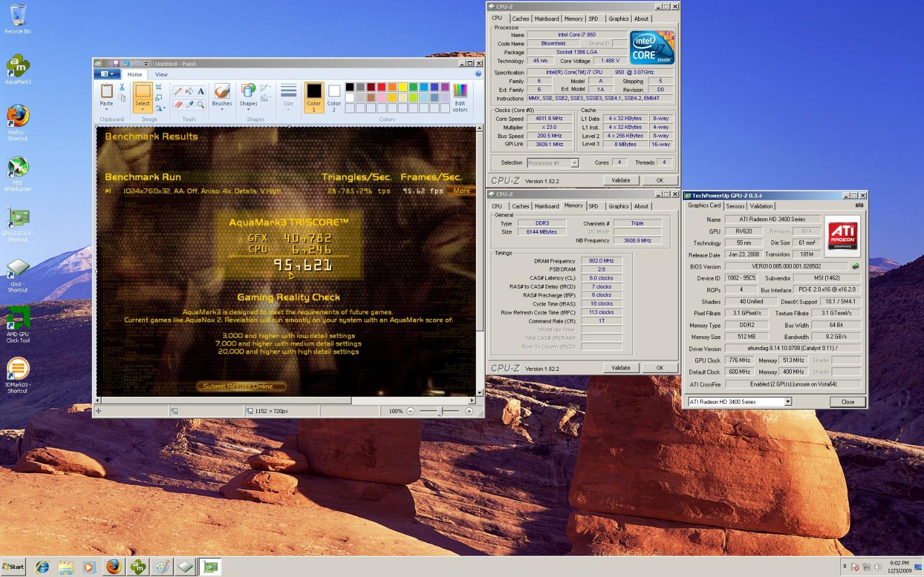The width and height of the screenshot is (924, 577).
Task: Click the volume speaker icon in system tray
Action: (x=877, y=567)
